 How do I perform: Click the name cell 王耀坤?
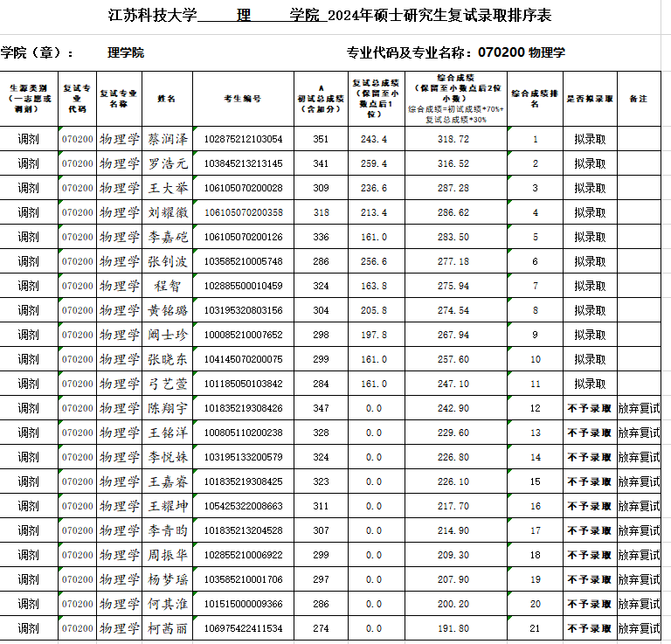167,506
